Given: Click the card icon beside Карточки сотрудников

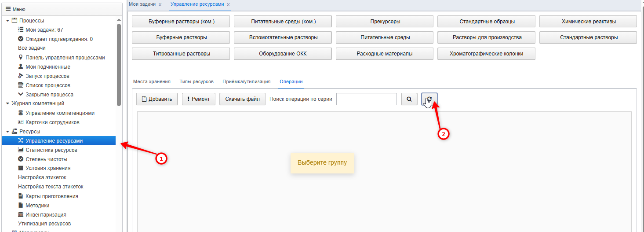Looking at the screenshot, I should click(x=21, y=122).
